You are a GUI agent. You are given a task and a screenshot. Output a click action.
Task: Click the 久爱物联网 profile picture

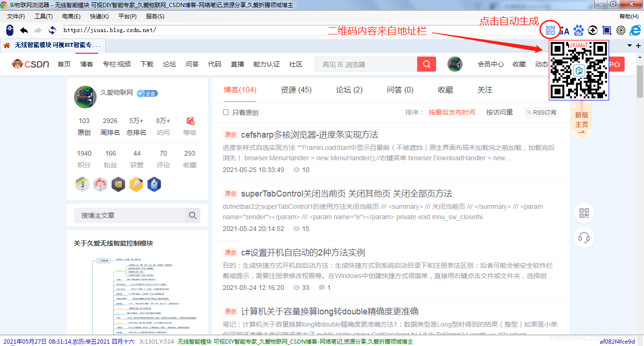(85, 97)
